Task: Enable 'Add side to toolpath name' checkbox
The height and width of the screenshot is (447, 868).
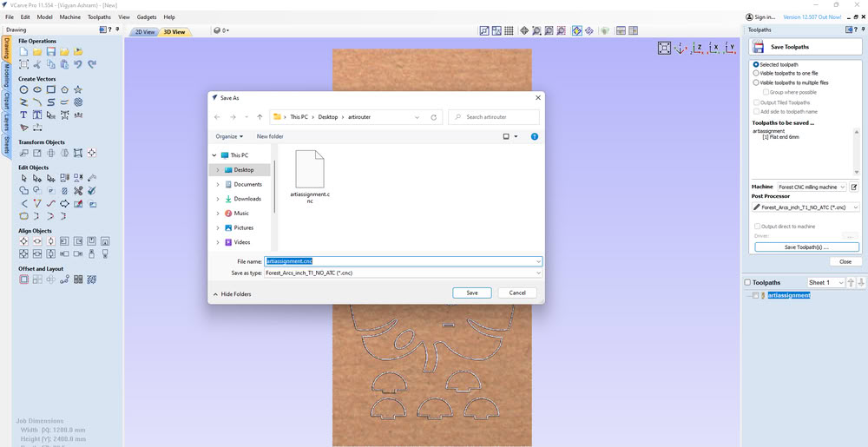Action: click(x=756, y=112)
